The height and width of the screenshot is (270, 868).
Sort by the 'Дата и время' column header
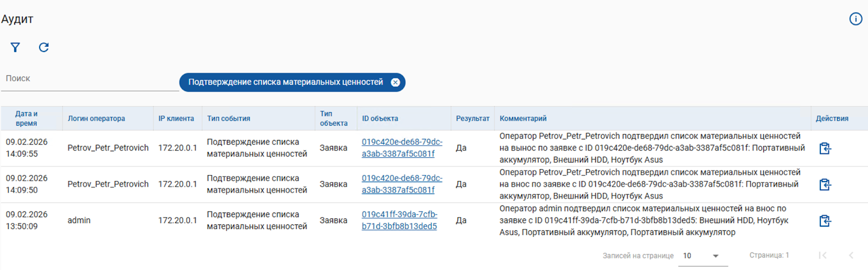coord(26,118)
